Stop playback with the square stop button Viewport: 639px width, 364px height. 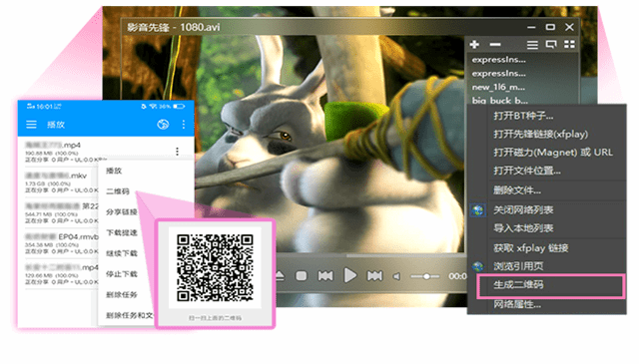pyautogui.click(x=302, y=276)
